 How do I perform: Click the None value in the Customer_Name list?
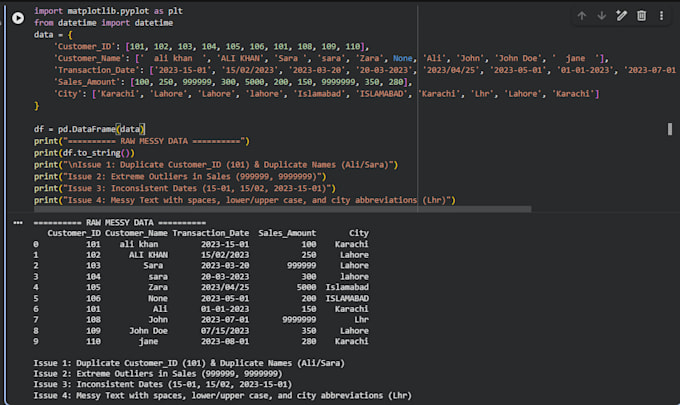click(402, 58)
